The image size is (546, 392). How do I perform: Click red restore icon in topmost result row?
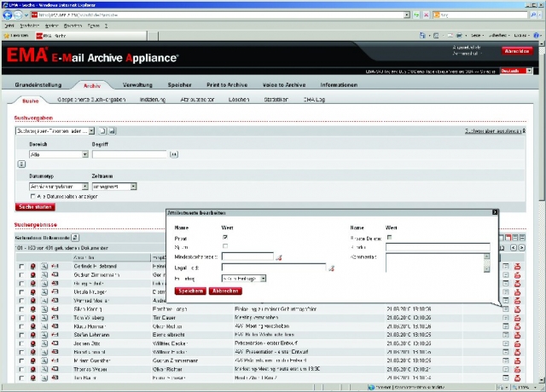(518, 267)
